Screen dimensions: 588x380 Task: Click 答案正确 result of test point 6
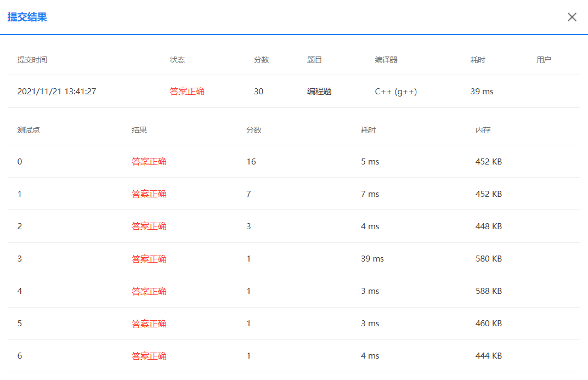[x=149, y=355]
